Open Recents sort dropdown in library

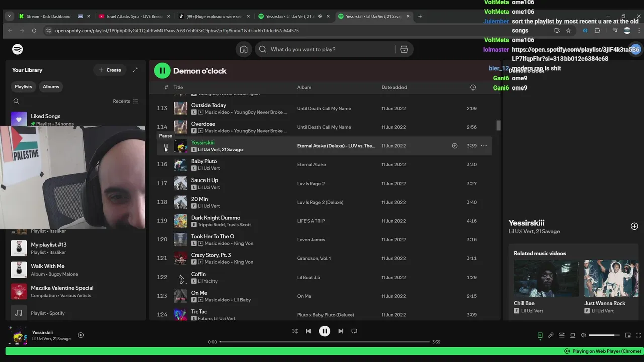125,101
